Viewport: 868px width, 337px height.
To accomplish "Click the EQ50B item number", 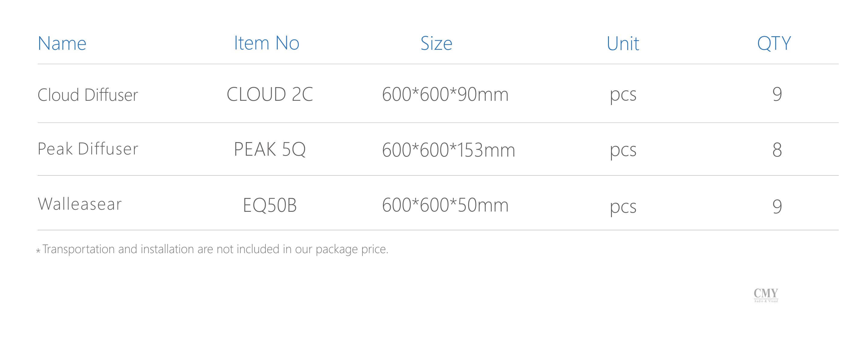I will (x=270, y=205).
